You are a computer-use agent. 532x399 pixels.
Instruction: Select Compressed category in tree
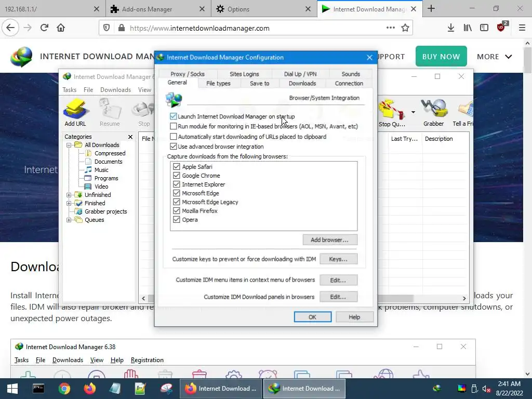pyautogui.click(x=110, y=153)
